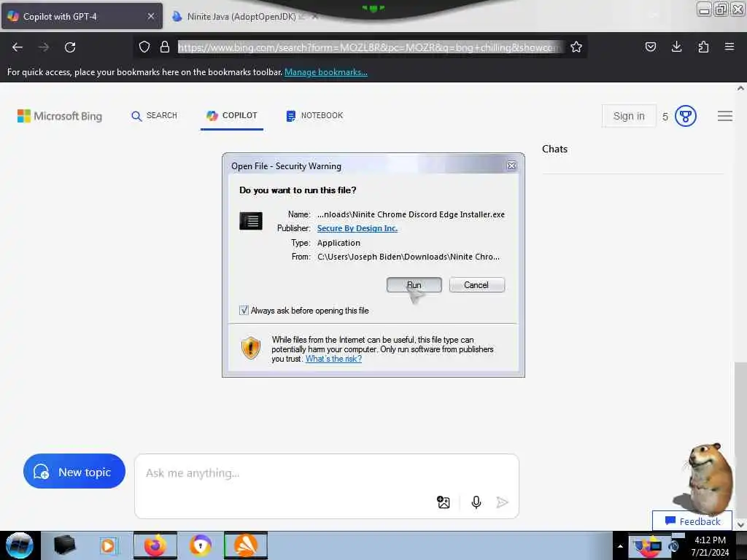Open the NOTEBOOK tab
The height and width of the screenshot is (560, 747).
point(315,116)
